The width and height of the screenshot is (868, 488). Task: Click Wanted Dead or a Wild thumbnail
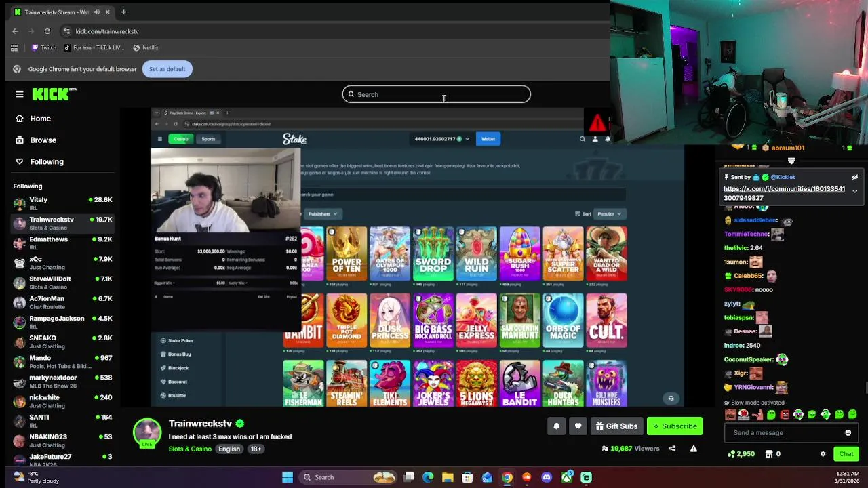pyautogui.click(x=606, y=253)
